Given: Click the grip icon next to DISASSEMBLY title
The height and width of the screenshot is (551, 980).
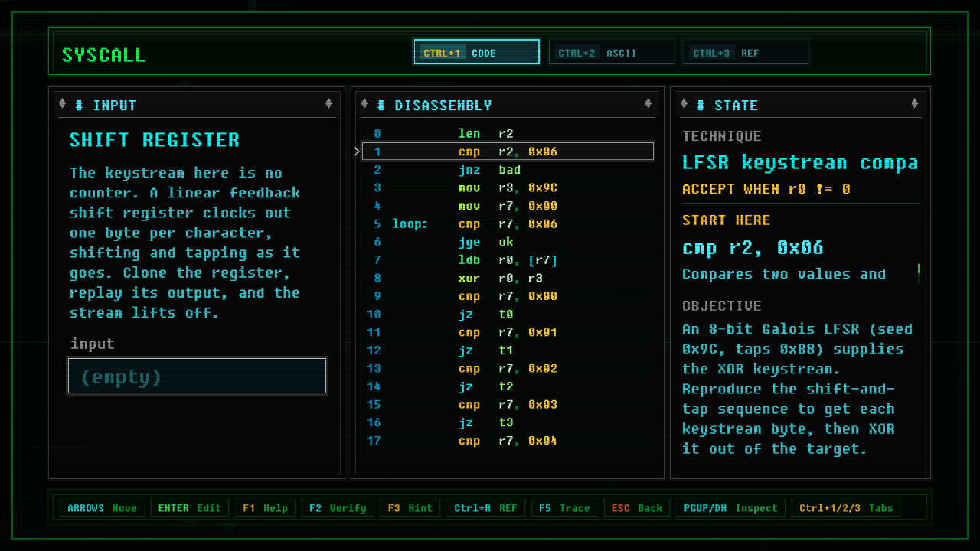Looking at the screenshot, I should pyautogui.click(x=381, y=105).
